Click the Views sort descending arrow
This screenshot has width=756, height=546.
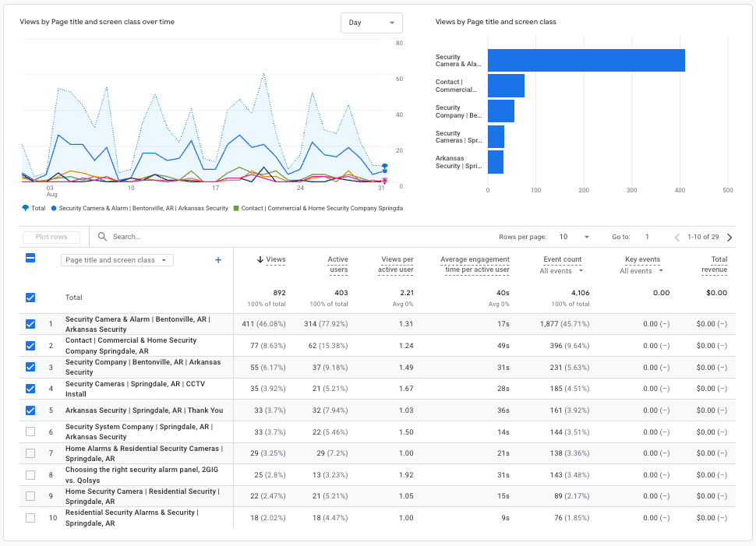260,260
